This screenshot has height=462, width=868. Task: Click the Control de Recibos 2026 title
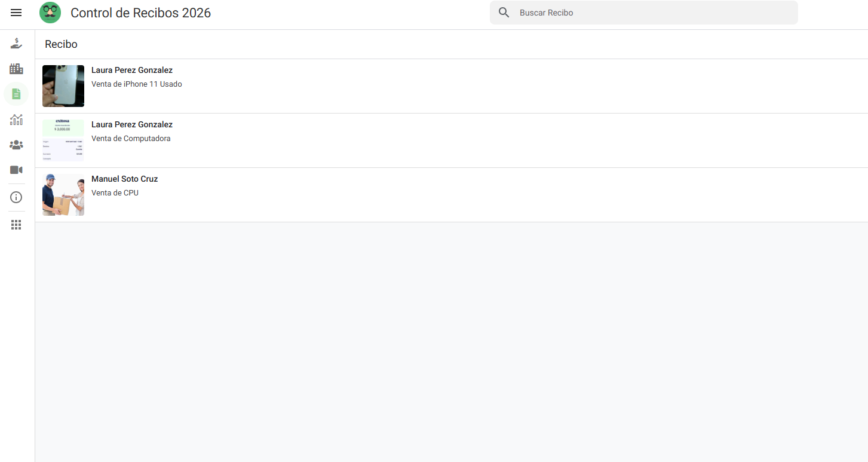tap(141, 13)
